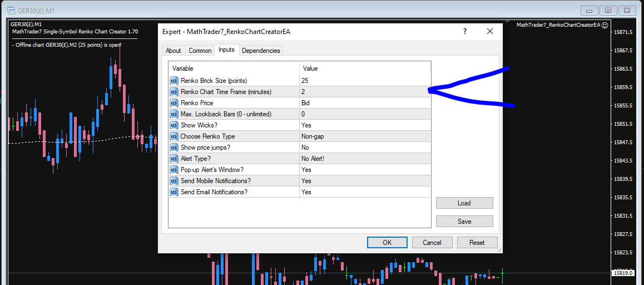Open Choose Renko Type value Non-gap
The width and height of the screenshot is (644, 285).
coord(365,136)
